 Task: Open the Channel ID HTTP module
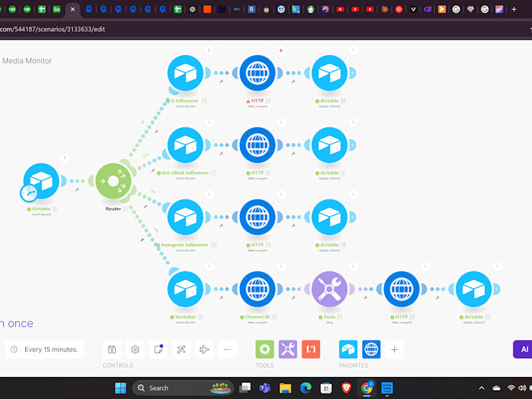257,289
